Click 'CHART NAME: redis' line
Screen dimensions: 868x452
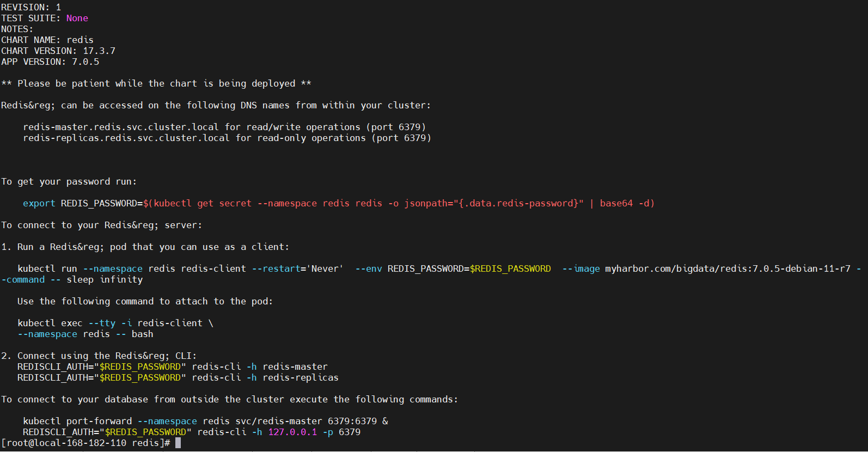(x=47, y=40)
